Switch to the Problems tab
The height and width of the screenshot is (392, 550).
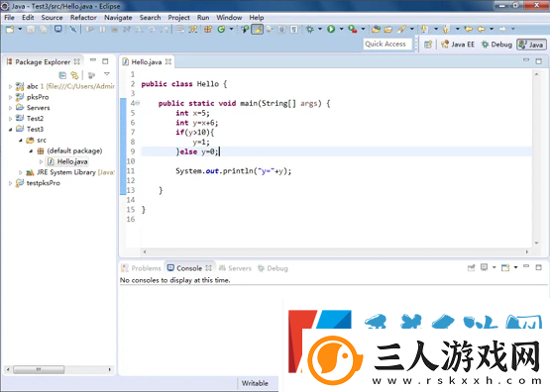tap(141, 268)
